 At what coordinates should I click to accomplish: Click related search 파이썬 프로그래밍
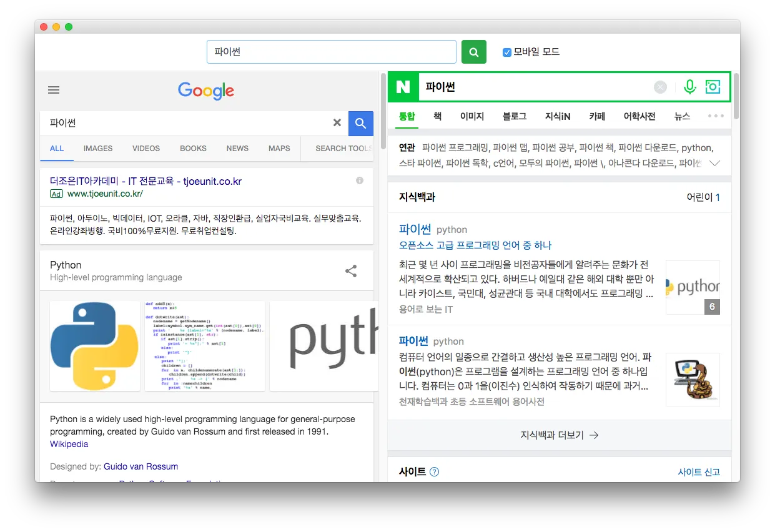[x=455, y=148]
